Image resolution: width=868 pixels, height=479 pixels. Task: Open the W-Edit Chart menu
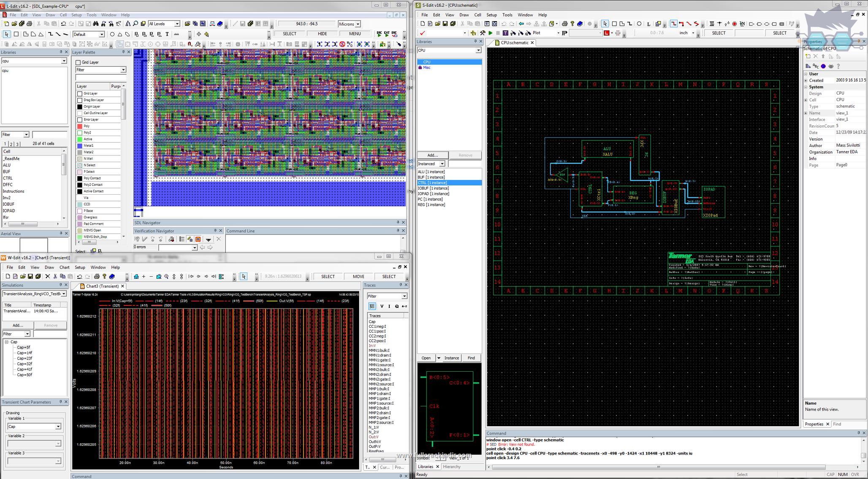[64, 267]
